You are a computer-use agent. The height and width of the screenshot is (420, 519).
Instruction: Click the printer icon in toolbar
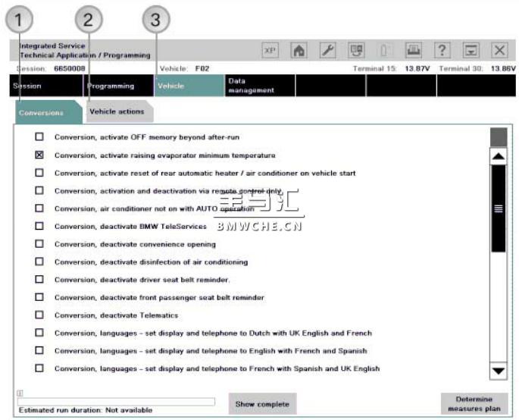click(414, 51)
